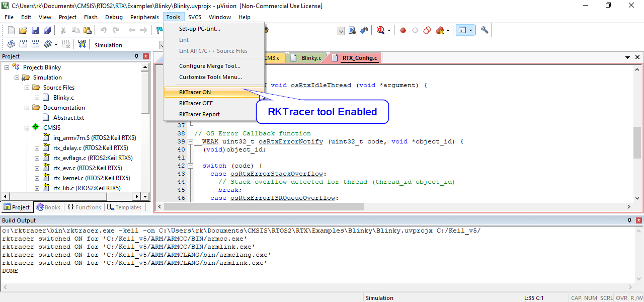Select the Insert/Remove Breakpoint icon
The width and height of the screenshot is (644, 302).
pyautogui.click(x=403, y=30)
